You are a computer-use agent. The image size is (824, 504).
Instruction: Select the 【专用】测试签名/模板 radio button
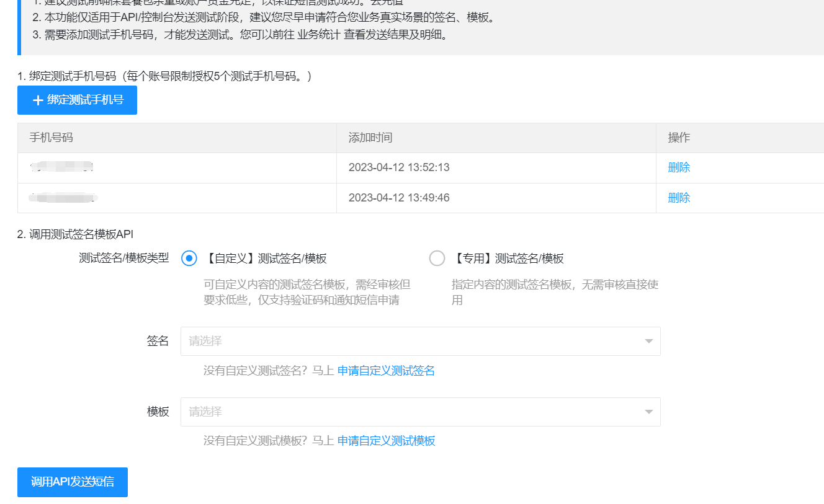point(437,259)
